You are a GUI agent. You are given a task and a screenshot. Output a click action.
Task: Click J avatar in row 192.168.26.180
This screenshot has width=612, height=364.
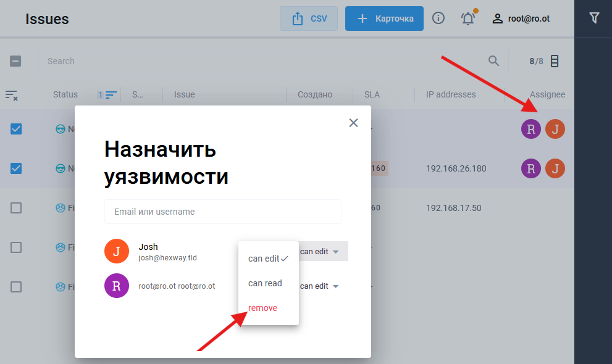(x=555, y=168)
